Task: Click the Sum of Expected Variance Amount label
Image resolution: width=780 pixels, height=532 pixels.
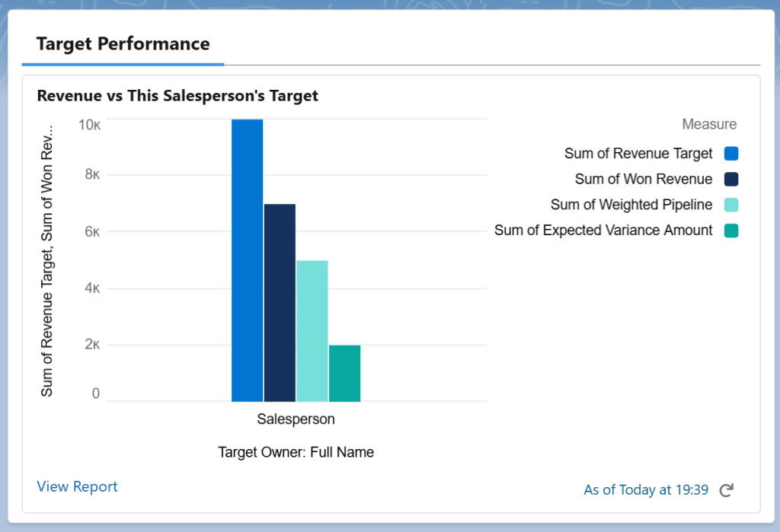Action: pyautogui.click(x=603, y=230)
